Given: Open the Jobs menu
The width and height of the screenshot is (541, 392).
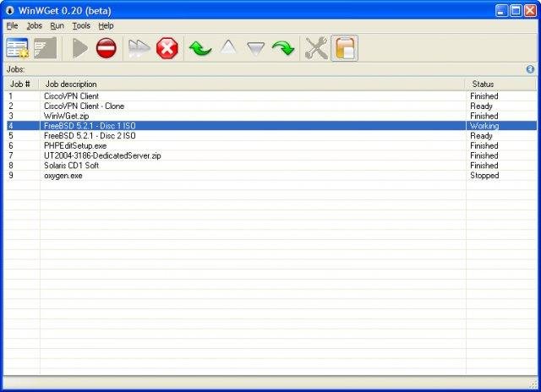Looking at the screenshot, I should pyautogui.click(x=34, y=25).
